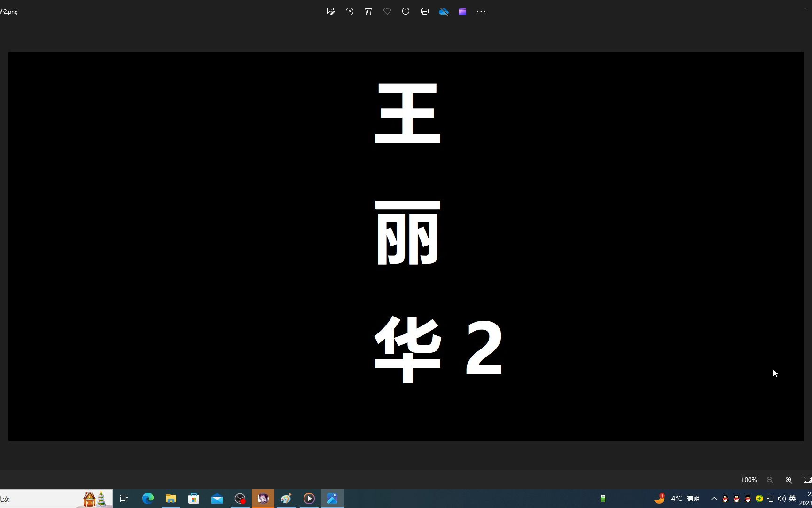Open the volume control speaker icon
812x508 pixels.
(x=782, y=499)
